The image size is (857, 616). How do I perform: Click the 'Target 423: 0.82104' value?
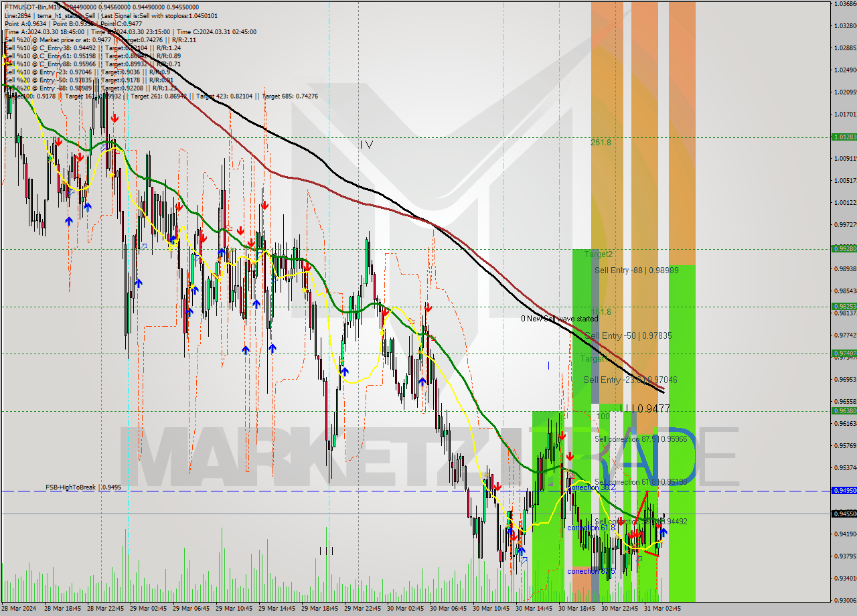pos(224,96)
